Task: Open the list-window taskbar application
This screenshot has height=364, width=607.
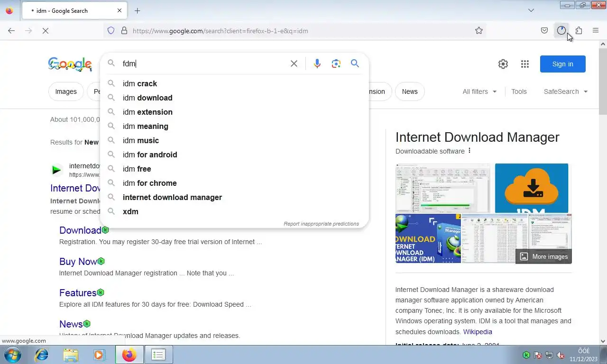Action: pyautogui.click(x=158, y=355)
